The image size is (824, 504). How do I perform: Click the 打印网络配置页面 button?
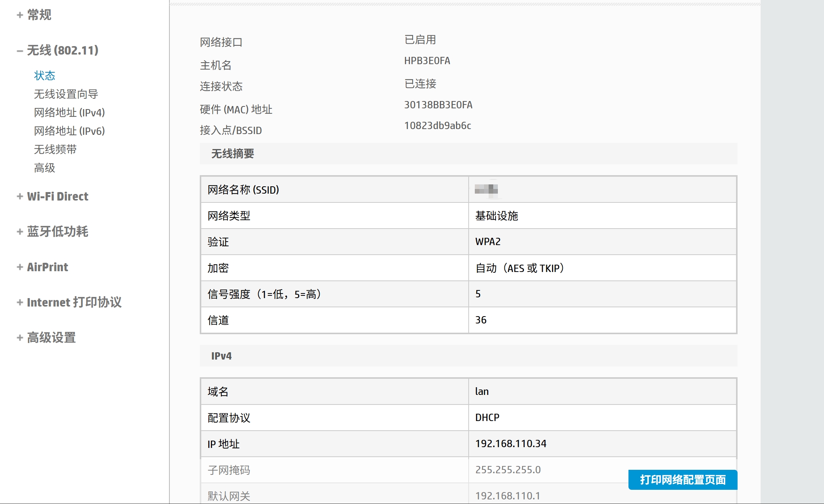tap(683, 479)
